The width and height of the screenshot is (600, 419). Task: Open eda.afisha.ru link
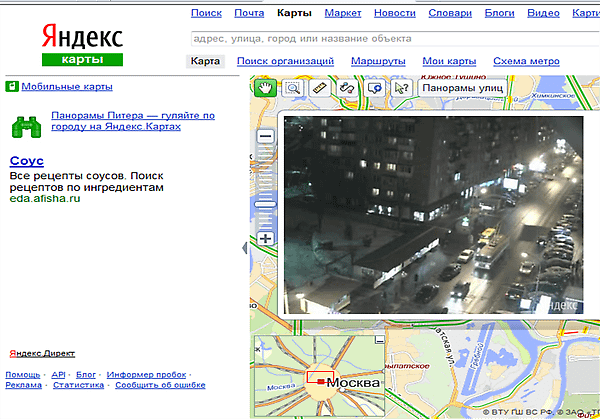point(45,198)
